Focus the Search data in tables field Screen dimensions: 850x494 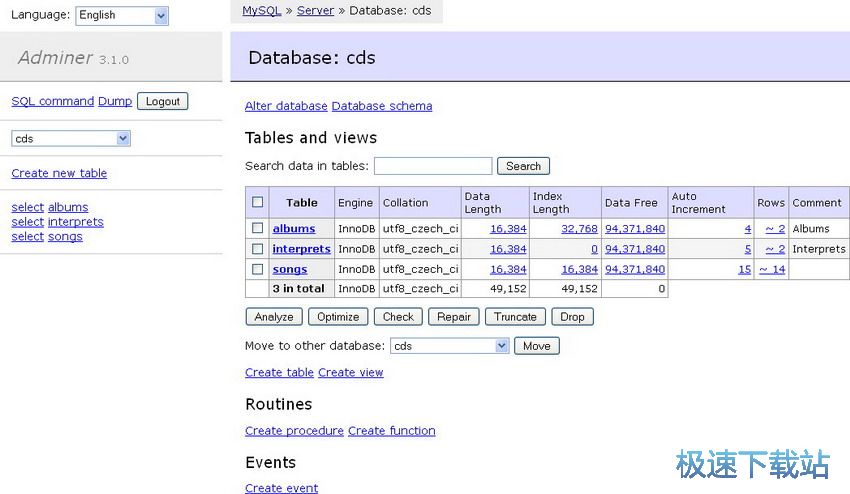[433, 166]
